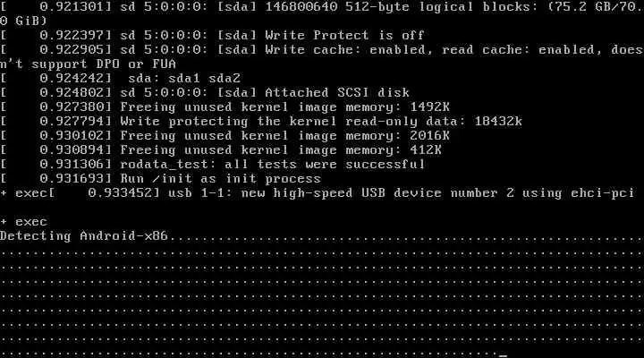Viewport: 644px width, 358px height.
Task: Click the 'Write protecting the kernel' line
Action: point(261,121)
